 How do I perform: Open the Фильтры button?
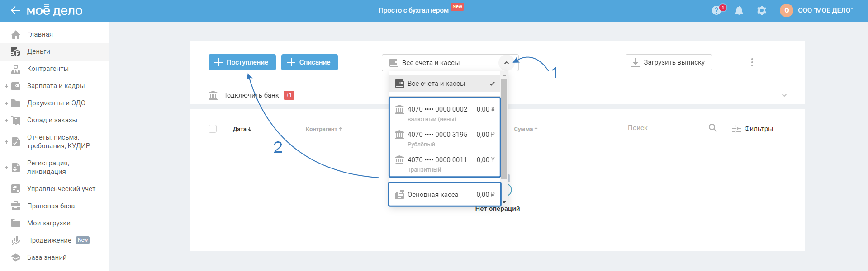(x=752, y=129)
